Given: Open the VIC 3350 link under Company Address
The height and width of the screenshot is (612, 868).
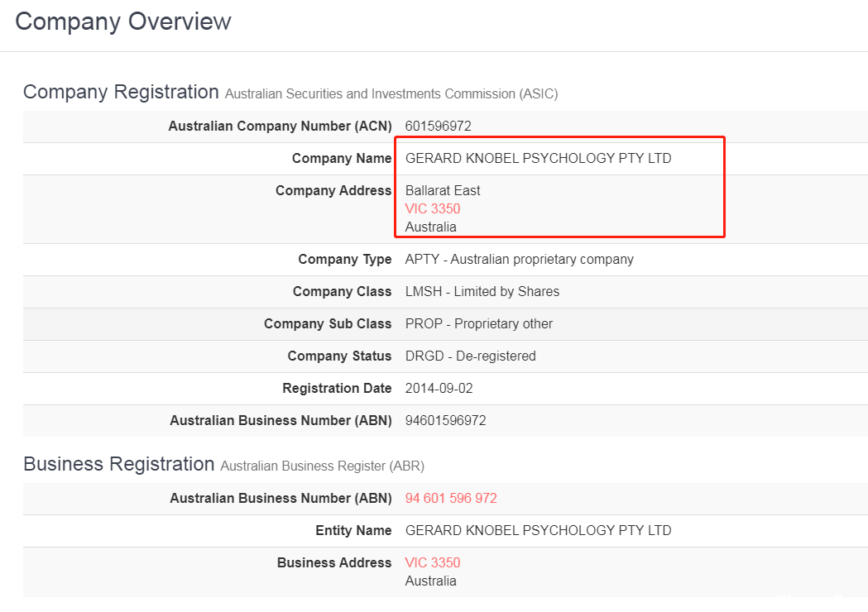Looking at the screenshot, I should pyautogui.click(x=432, y=208).
